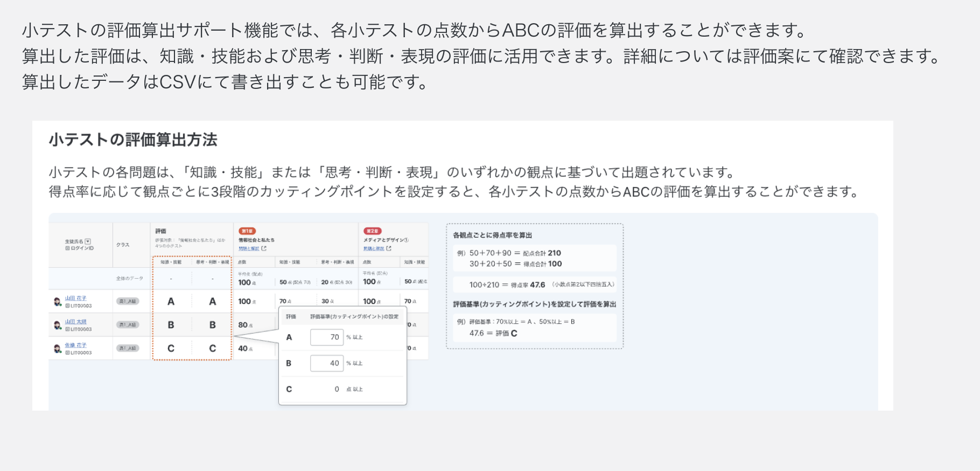Click avatar icon of 山田 太朗
The image size is (980, 471).
pyautogui.click(x=58, y=325)
